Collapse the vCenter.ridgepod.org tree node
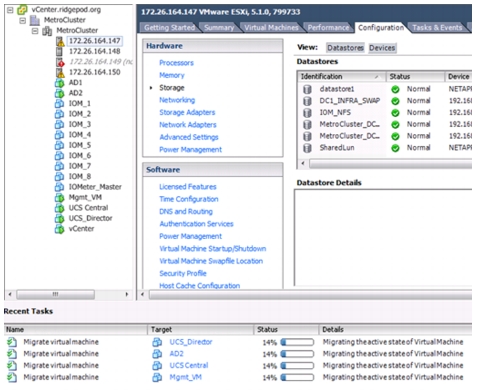Screen dimensions: 491x391 (10, 10)
